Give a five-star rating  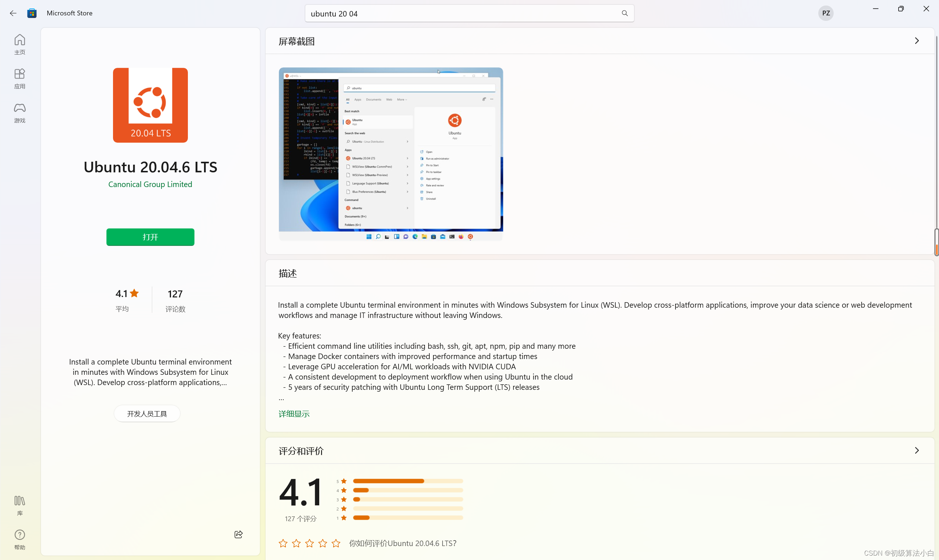tap(335, 543)
